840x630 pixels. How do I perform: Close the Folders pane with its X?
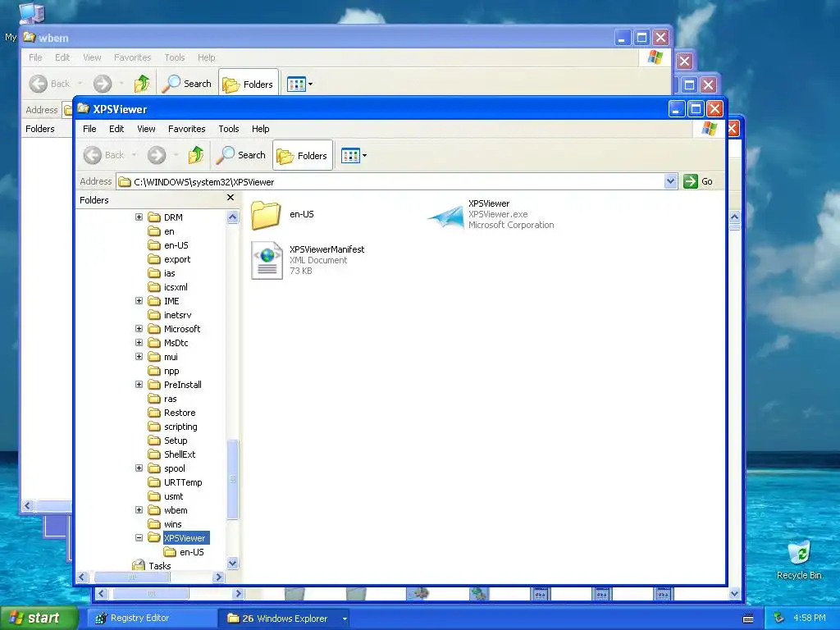[x=231, y=198]
